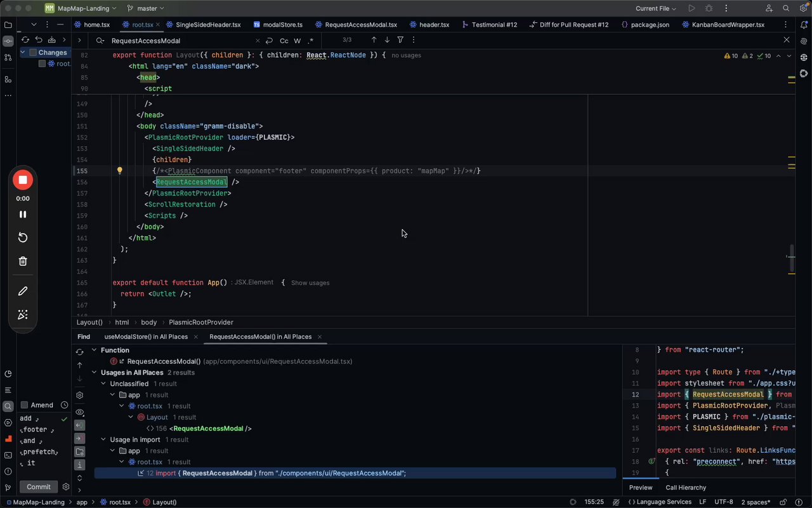This screenshot has height=508, width=812.
Task: Toggle Regex (.*) option in search bar
Action: point(310,41)
